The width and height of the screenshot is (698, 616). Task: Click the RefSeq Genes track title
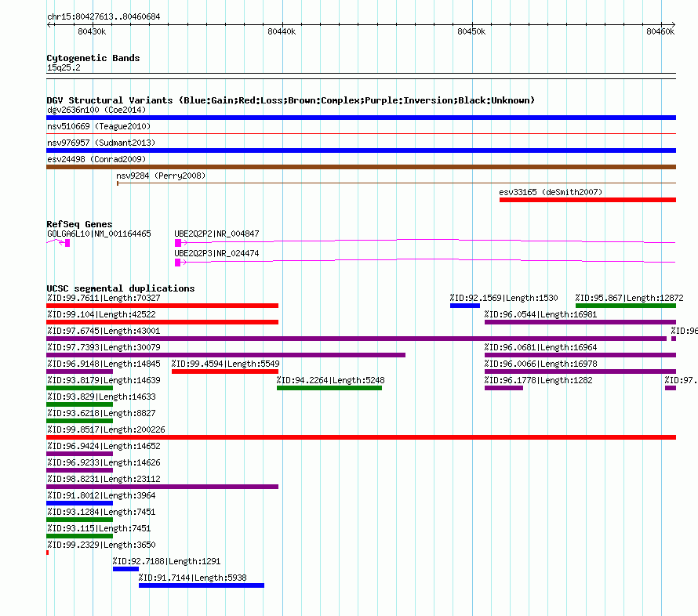pos(79,224)
